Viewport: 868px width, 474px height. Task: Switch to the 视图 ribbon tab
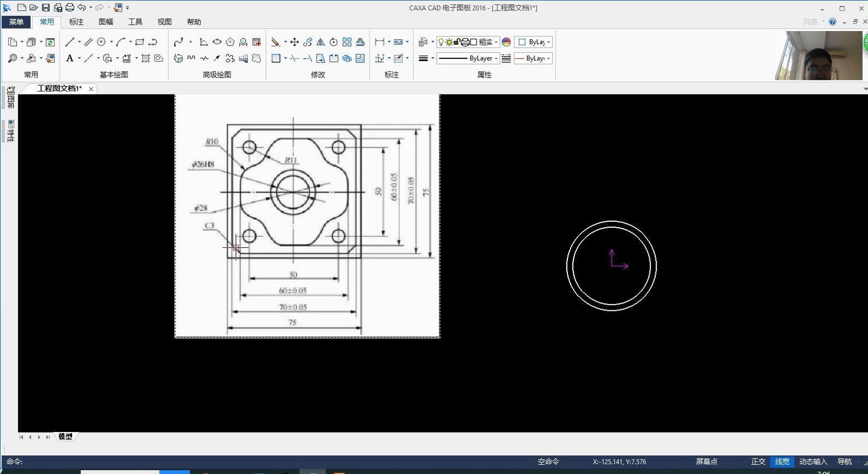[165, 22]
